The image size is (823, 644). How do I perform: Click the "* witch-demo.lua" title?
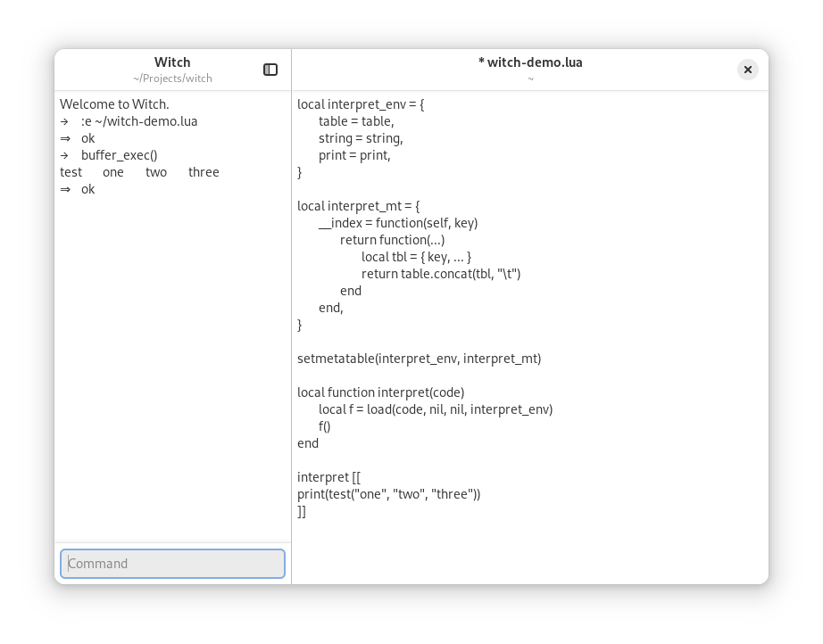(x=530, y=62)
